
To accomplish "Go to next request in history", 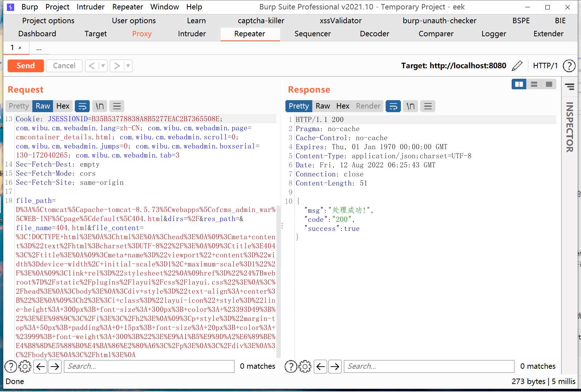I will pos(117,66).
